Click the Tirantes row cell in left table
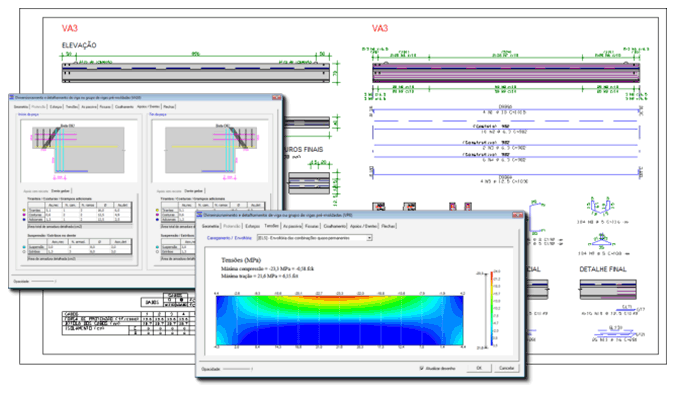The height and width of the screenshot is (393, 675). coord(34,210)
